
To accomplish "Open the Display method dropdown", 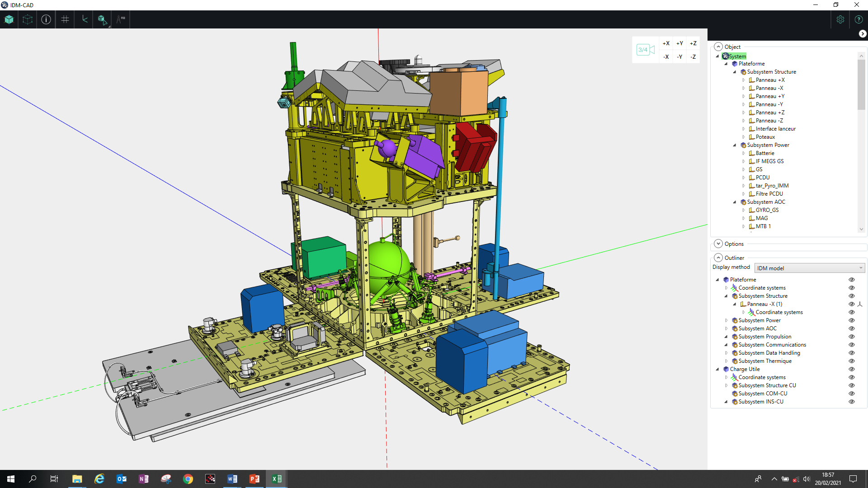I will click(809, 268).
